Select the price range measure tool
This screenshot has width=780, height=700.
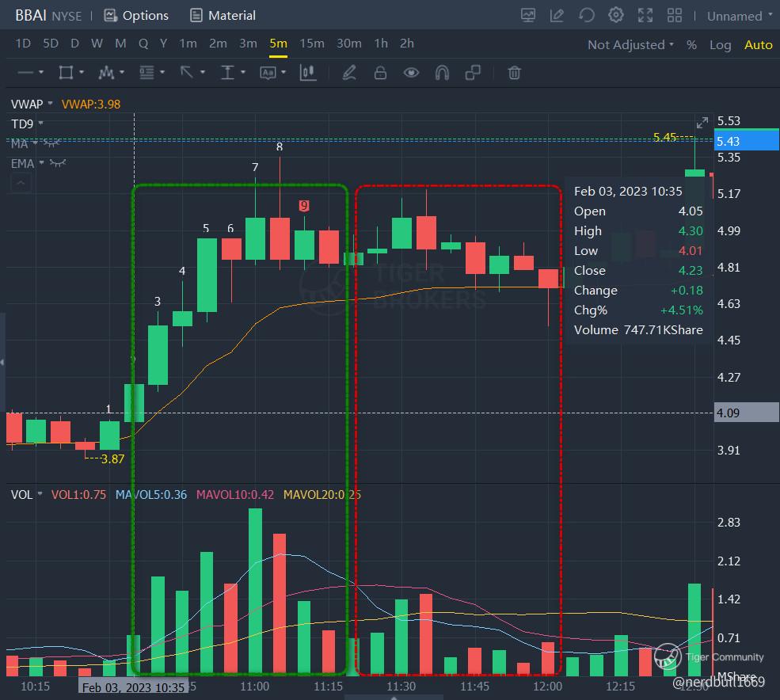point(227,73)
